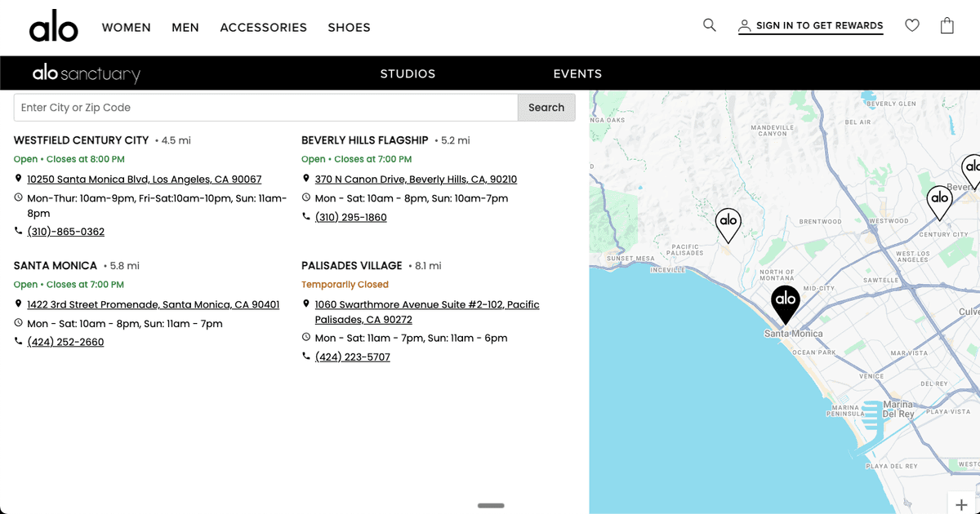Open 1422 3rd Street Promenade address link

(x=153, y=305)
